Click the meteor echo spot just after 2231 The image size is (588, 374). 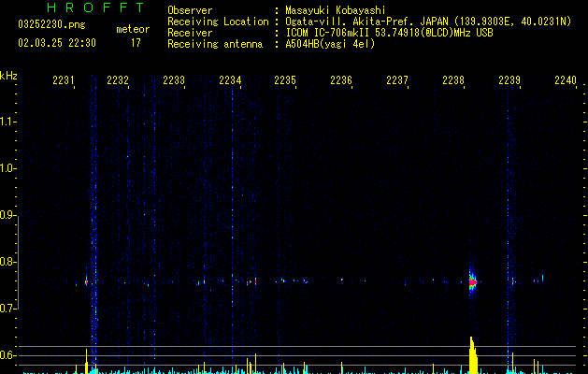(86, 281)
